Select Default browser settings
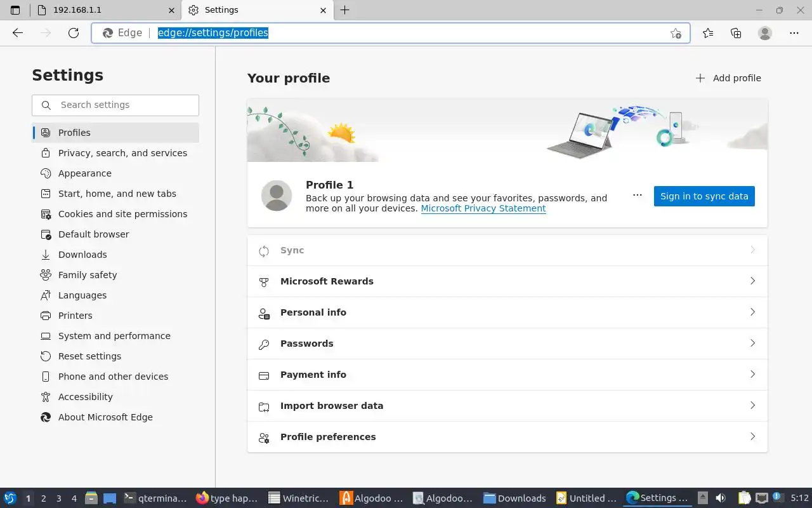This screenshot has width=812, height=508. [x=115, y=234]
